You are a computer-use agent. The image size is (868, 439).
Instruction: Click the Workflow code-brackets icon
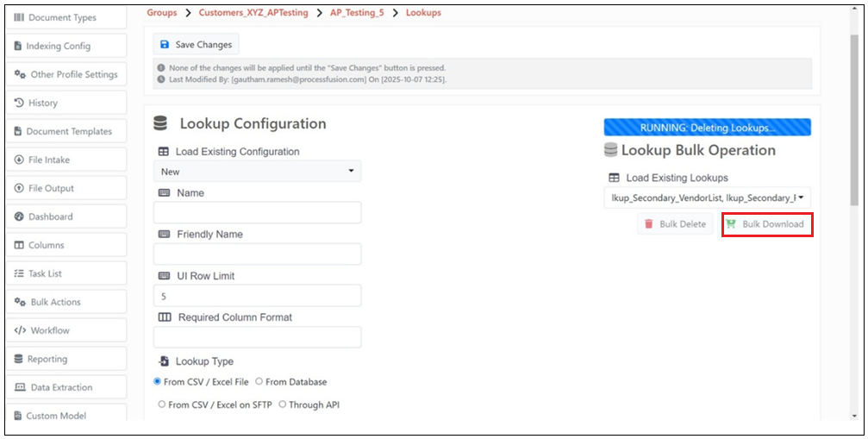point(20,330)
